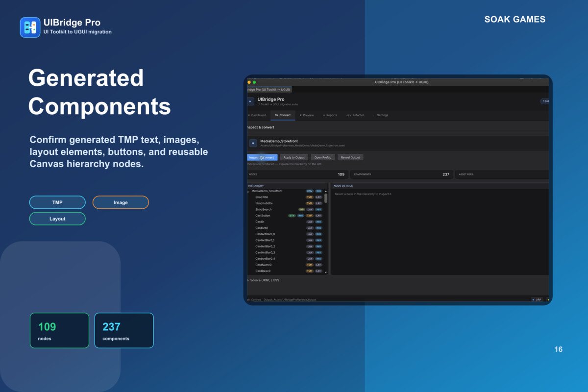Click the ASSET REFS counter box

pyautogui.click(x=502, y=174)
